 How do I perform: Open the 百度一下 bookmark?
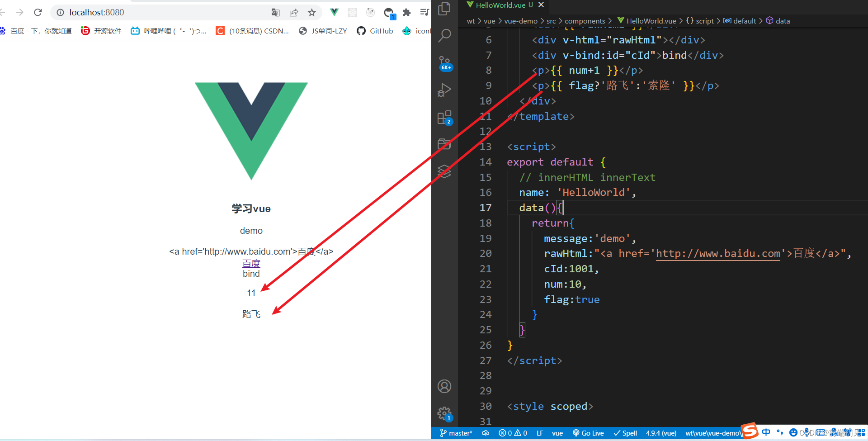click(x=36, y=31)
